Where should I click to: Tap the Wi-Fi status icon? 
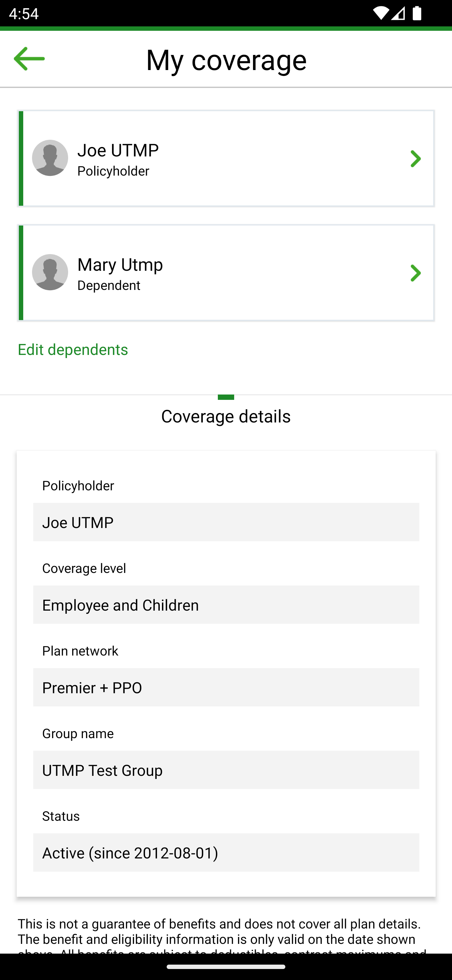pos(380,14)
